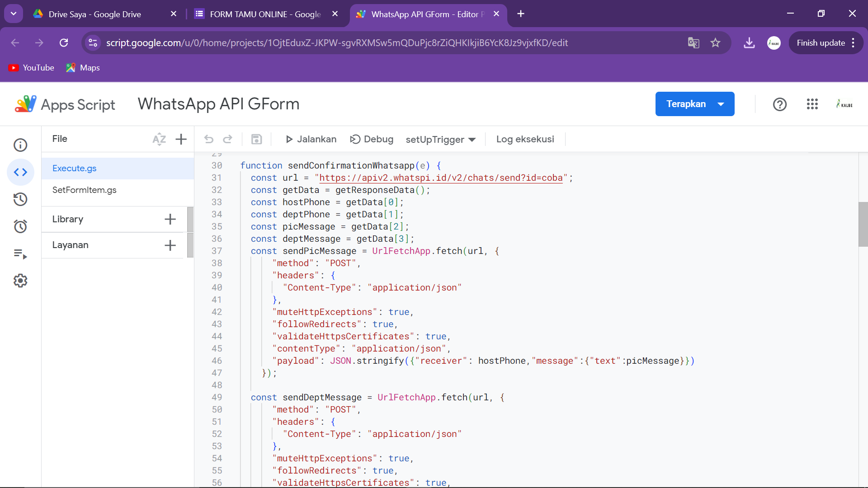Image resolution: width=868 pixels, height=488 pixels.
Task: Click the editor vertical scrollbar thumb
Action: tap(863, 224)
